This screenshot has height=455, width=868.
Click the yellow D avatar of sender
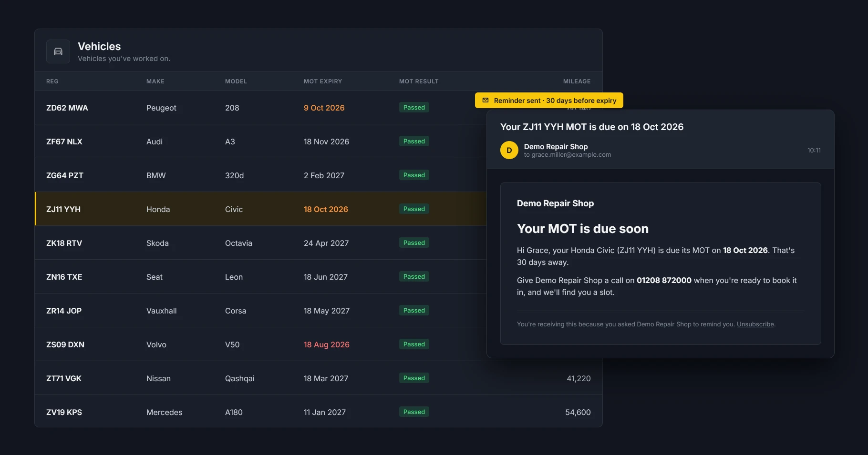[x=509, y=150]
